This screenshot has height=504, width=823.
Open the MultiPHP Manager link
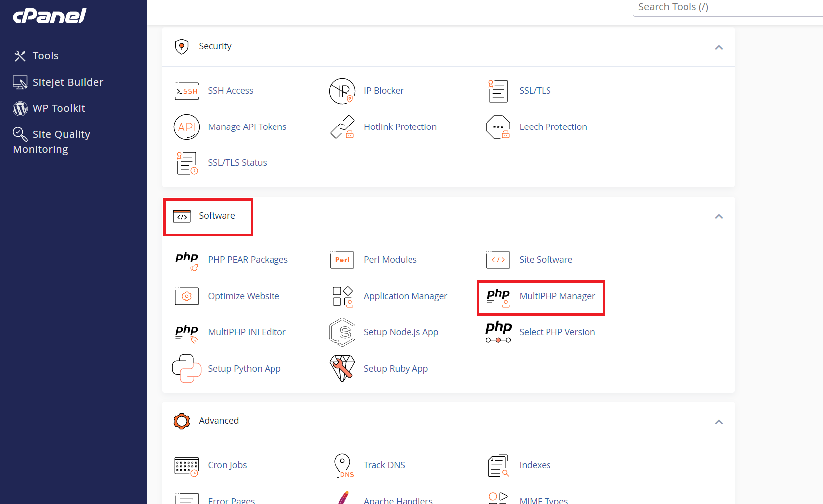[557, 296]
